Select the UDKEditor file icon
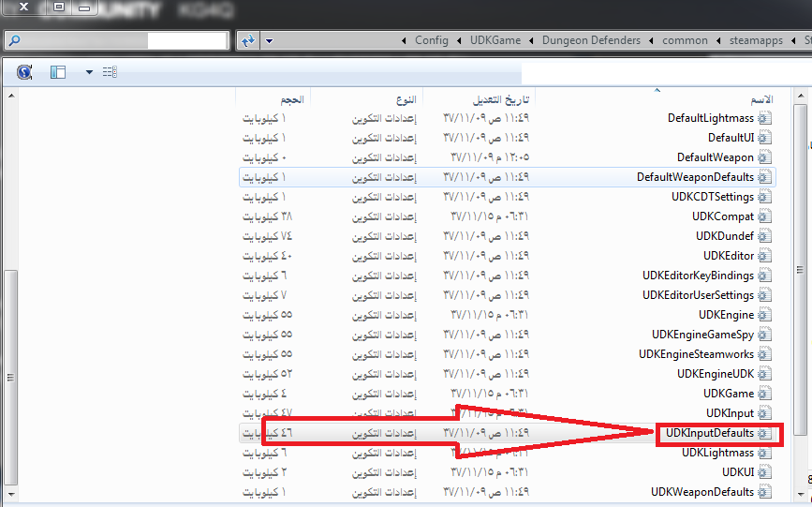 764,256
